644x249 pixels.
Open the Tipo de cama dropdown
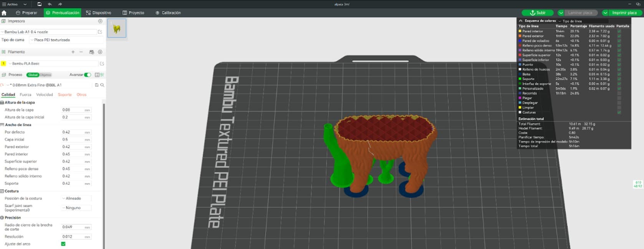pyautogui.click(x=66, y=40)
